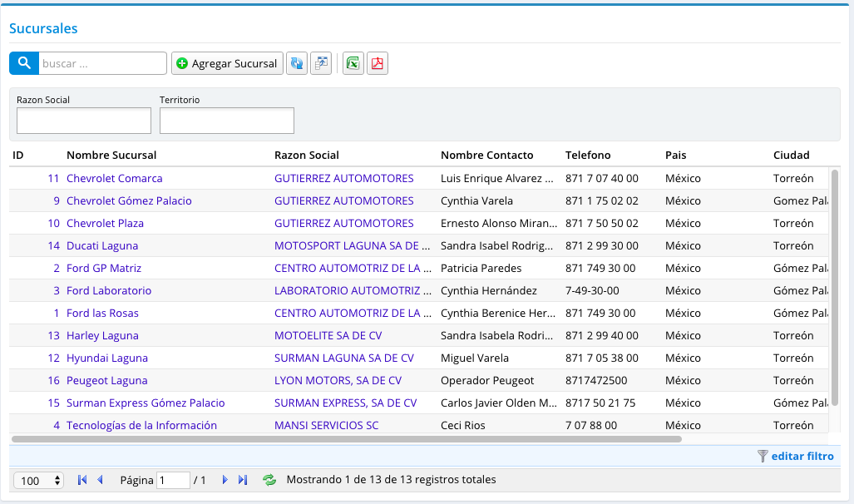854x504 pixels.
Task: Click LABORATORIO AUTOMOTRIZ razon social link
Action: tap(353, 290)
